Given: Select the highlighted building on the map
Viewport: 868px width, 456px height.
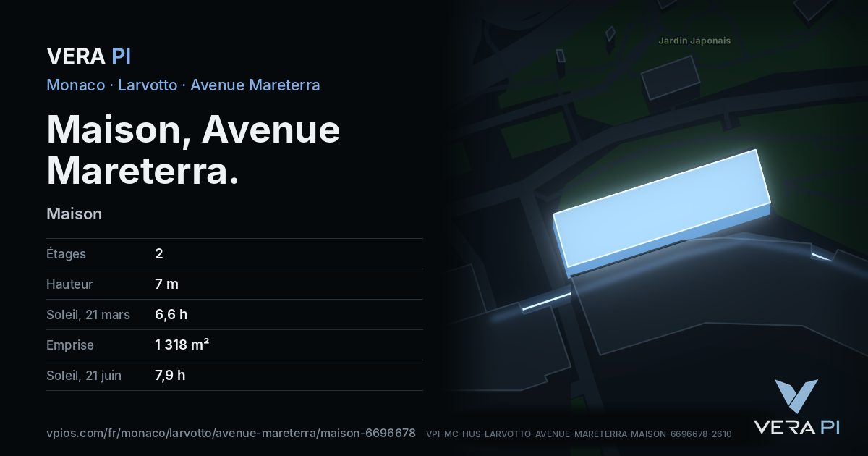Looking at the screenshot, I should point(662,210).
